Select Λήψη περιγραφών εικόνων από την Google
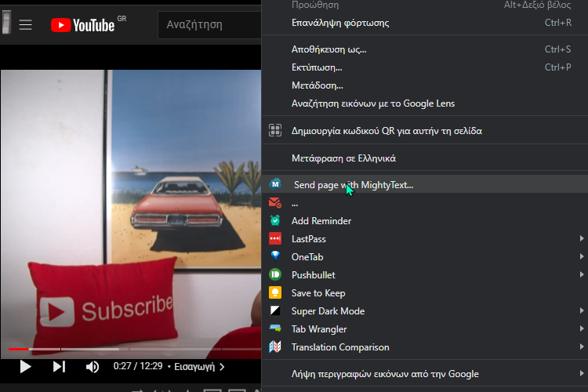Viewport: 588px width, 392px height. (x=424, y=374)
